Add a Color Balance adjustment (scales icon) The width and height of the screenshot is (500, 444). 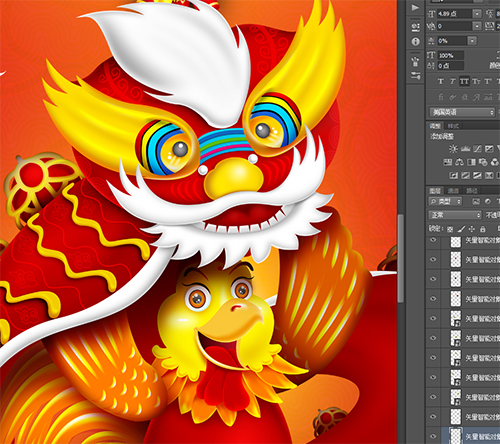coord(459,162)
